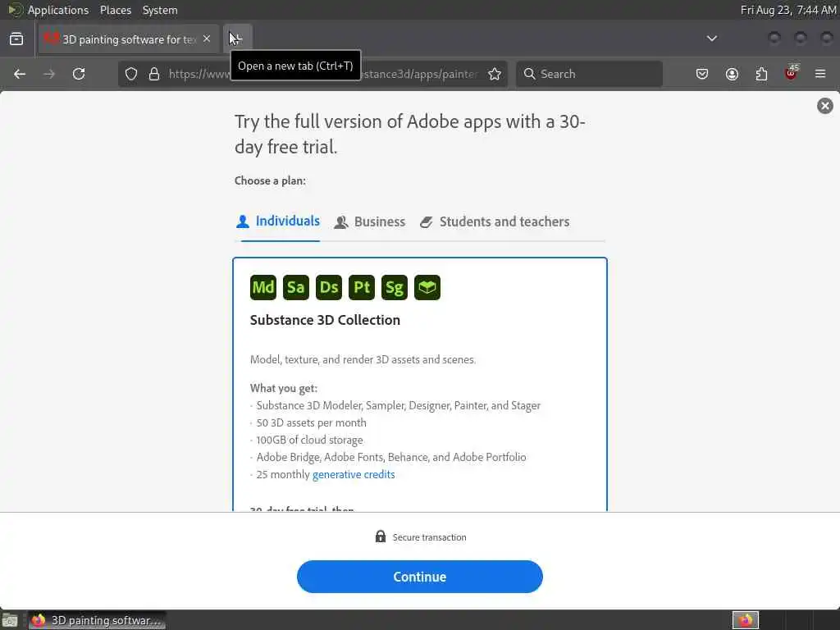Image resolution: width=840 pixels, height=630 pixels.
Task: Click the "Choose a plan:" label
Action: click(x=270, y=180)
